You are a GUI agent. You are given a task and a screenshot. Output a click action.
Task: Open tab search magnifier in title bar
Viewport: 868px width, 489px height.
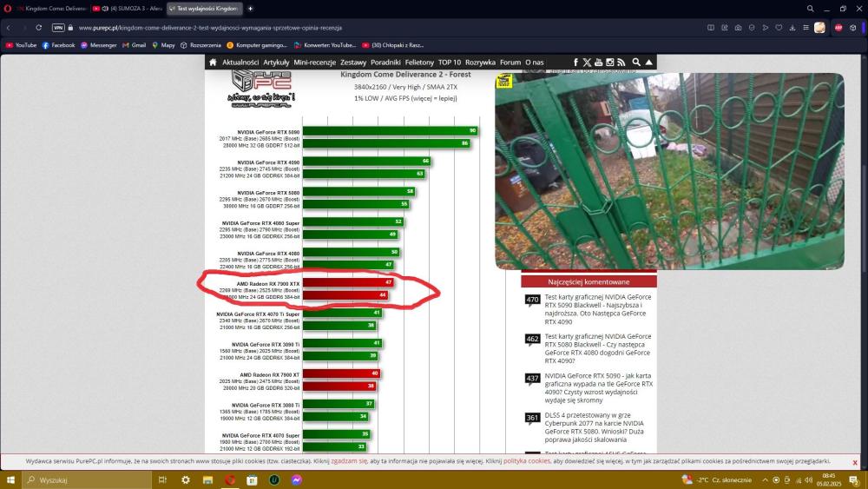coord(810,9)
